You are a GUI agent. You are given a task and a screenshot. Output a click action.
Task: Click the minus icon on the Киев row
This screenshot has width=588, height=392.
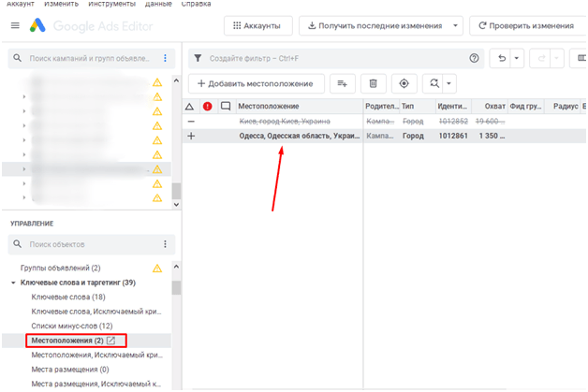(x=191, y=122)
